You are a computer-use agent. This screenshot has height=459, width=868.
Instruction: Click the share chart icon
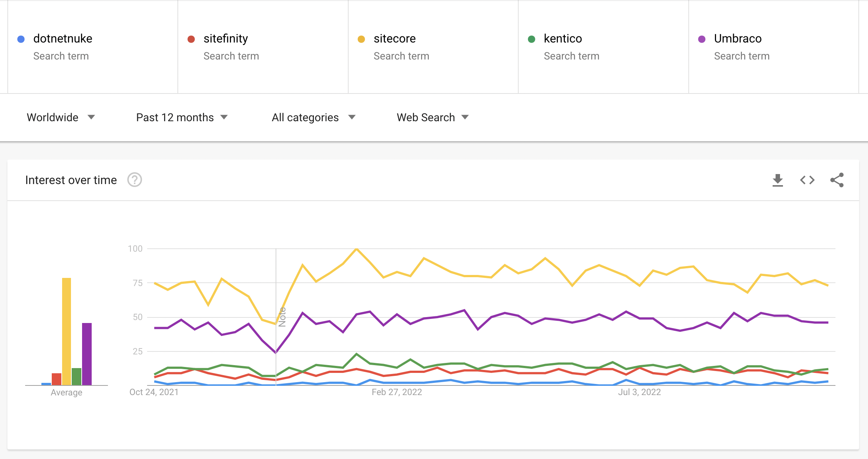coord(837,180)
